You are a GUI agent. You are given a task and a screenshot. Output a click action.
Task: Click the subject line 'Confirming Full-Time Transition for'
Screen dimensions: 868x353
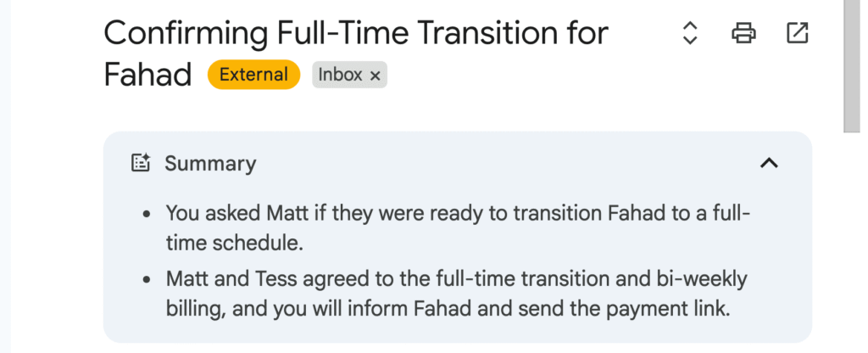[356, 33]
